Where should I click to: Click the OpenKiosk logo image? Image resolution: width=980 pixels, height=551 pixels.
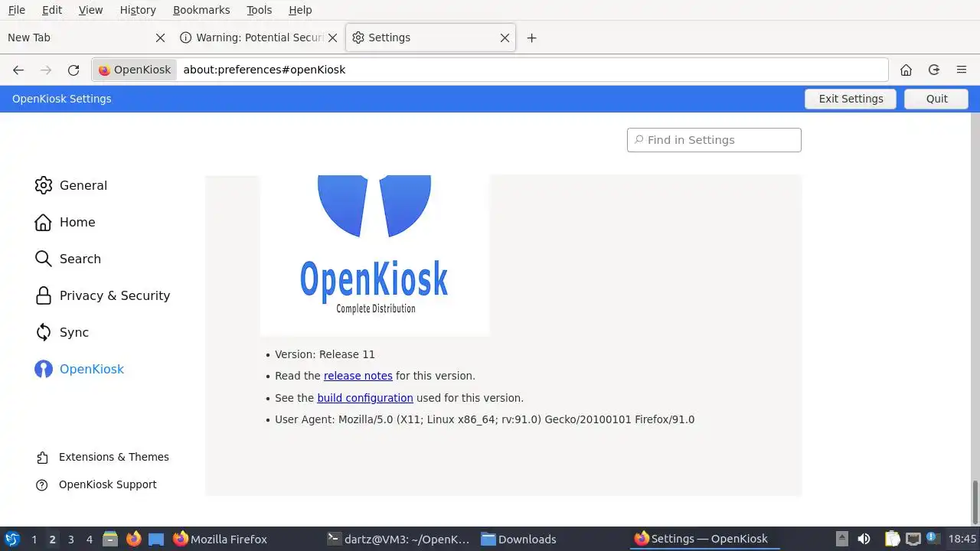(x=374, y=255)
